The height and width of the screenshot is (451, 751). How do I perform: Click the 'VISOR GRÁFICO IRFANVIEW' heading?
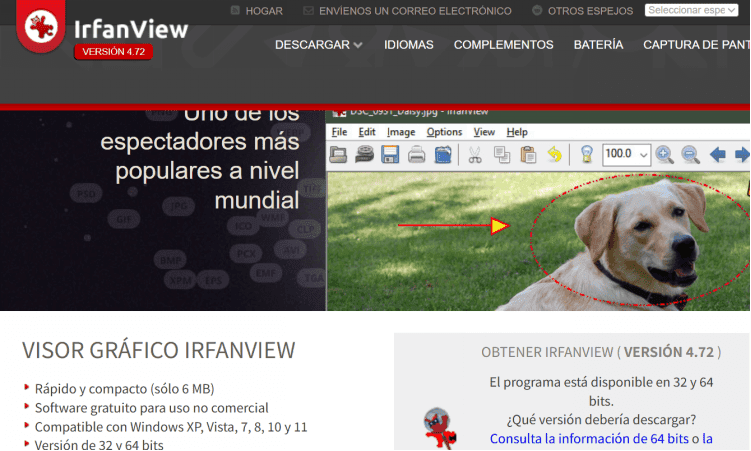coord(159,350)
